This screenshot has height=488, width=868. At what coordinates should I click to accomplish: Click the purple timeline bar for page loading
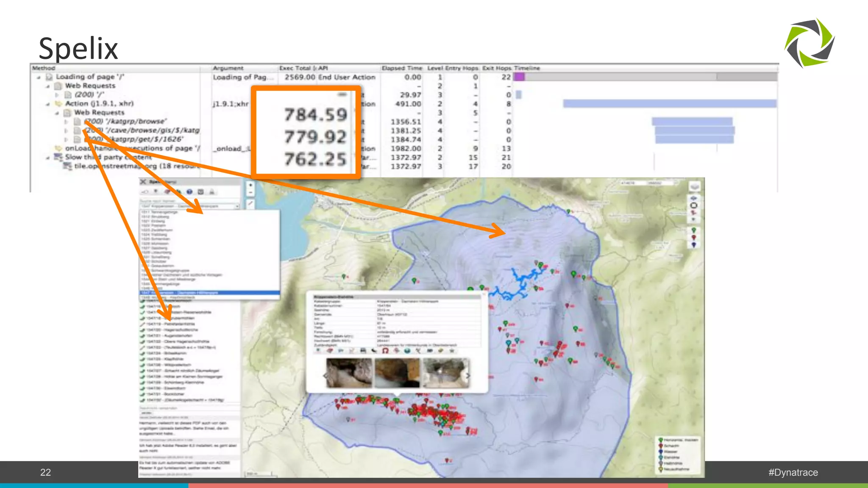[x=519, y=77]
